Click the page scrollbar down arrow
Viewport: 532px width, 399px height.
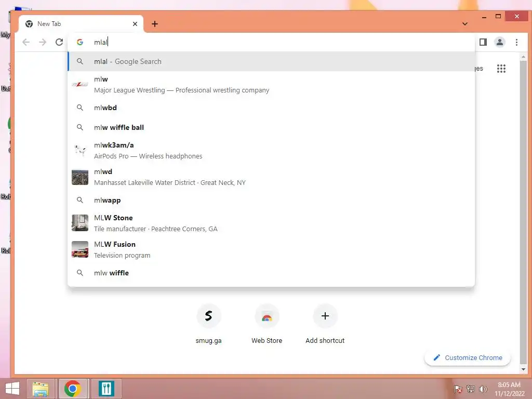tap(523, 369)
